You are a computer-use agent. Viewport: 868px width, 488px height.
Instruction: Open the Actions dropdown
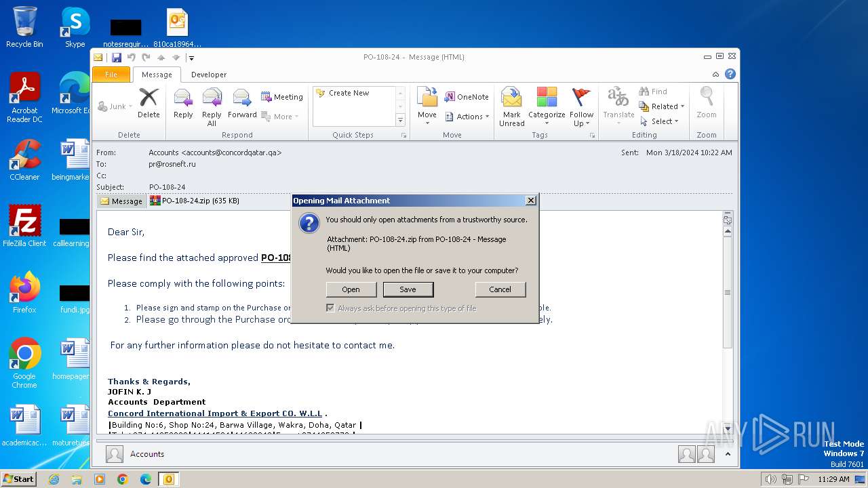[x=467, y=117]
